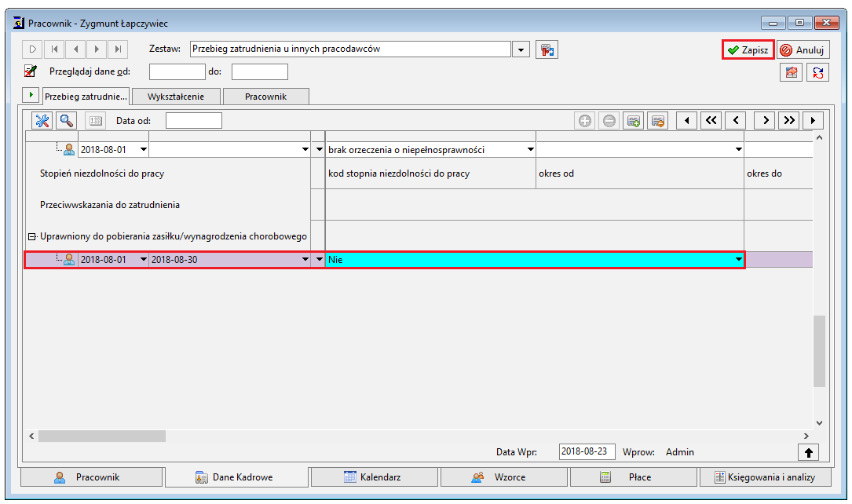Open dropdown on 2018-08-01 date in first row

[144, 149]
